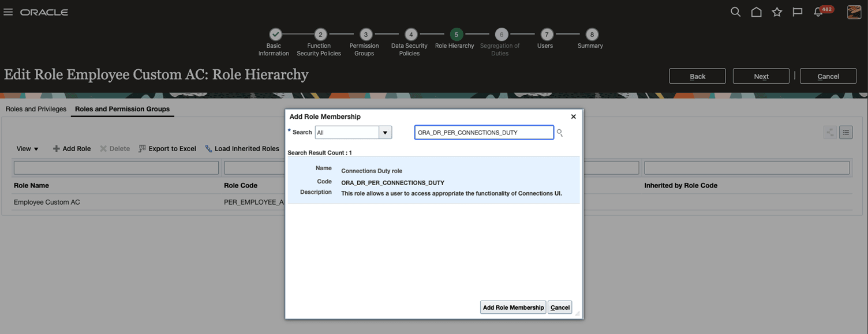Click the Role Name filter field
The image size is (868, 334).
point(116,168)
